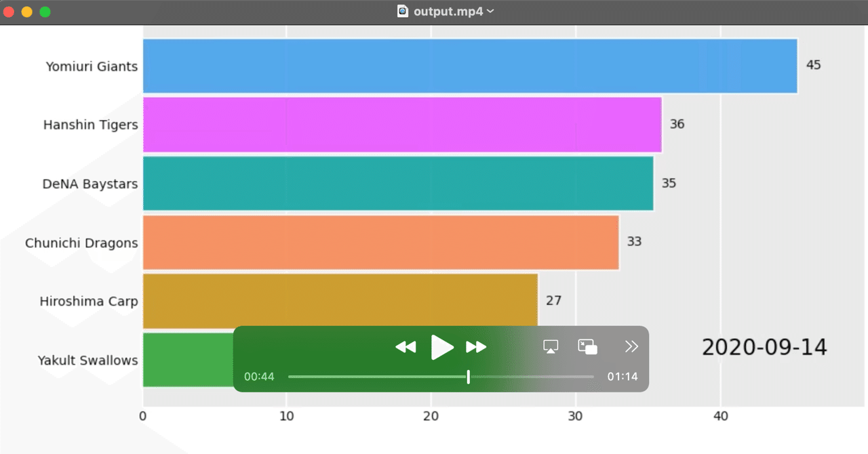Click the rewind icon
This screenshot has width=868, height=454.
click(x=406, y=346)
